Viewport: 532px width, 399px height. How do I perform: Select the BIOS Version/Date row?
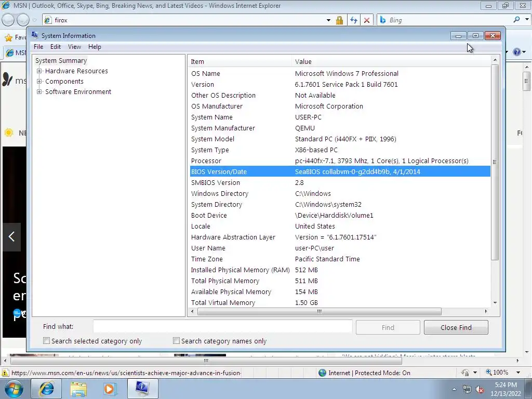[340, 171]
